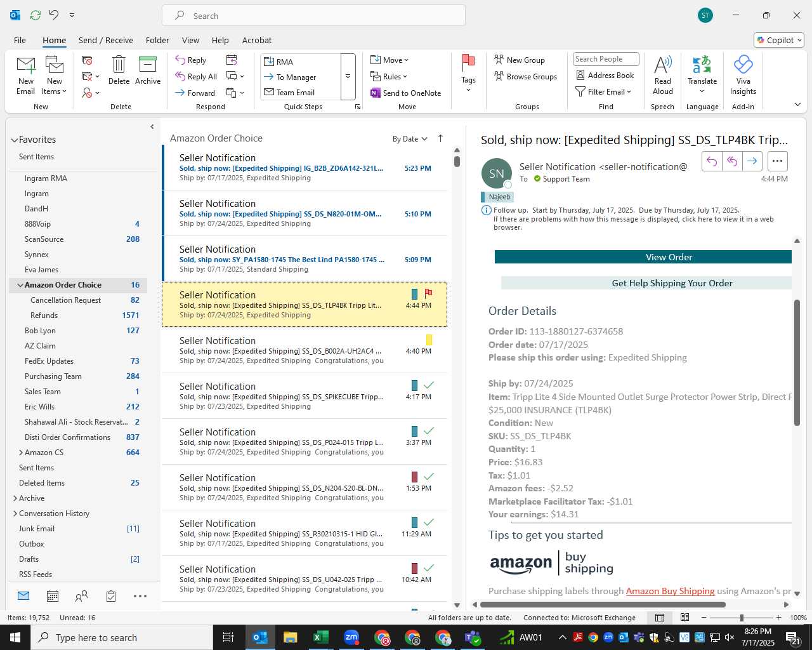Open the Move dropdown
This screenshot has width=812, height=650.
[x=390, y=60]
